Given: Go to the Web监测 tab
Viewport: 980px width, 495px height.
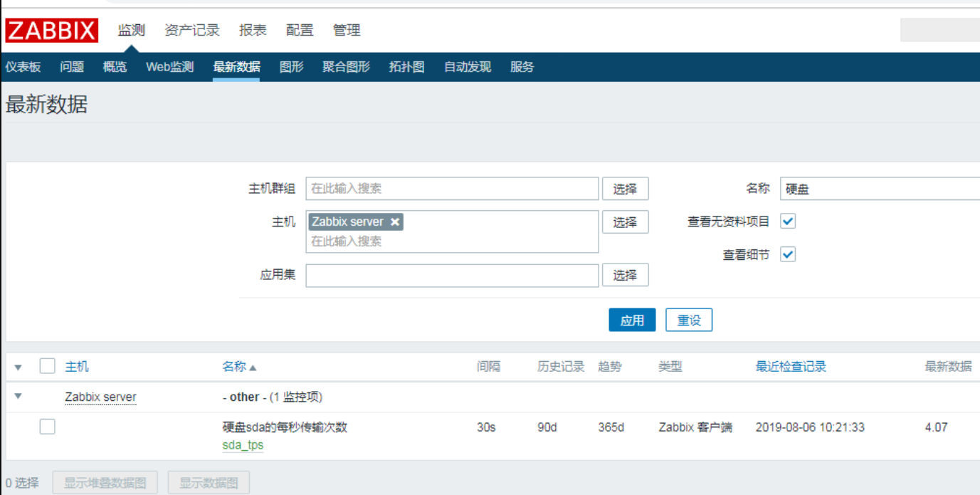Looking at the screenshot, I should click(169, 67).
